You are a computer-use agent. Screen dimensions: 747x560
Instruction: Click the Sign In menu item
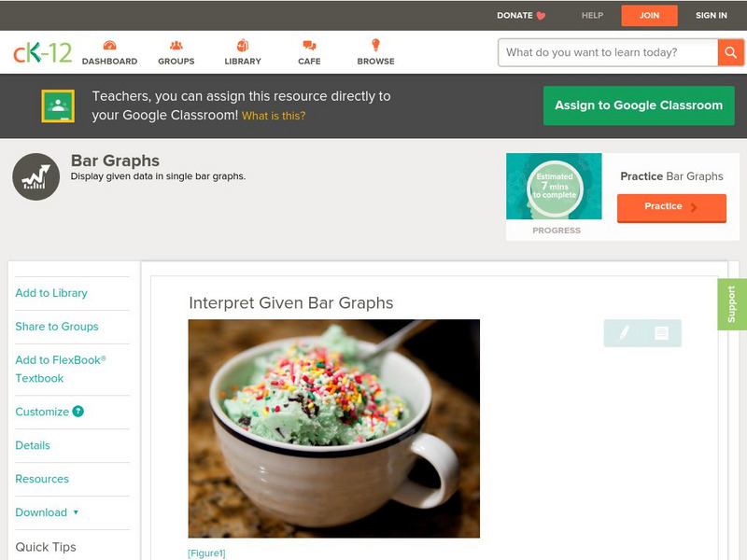click(712, 15)
